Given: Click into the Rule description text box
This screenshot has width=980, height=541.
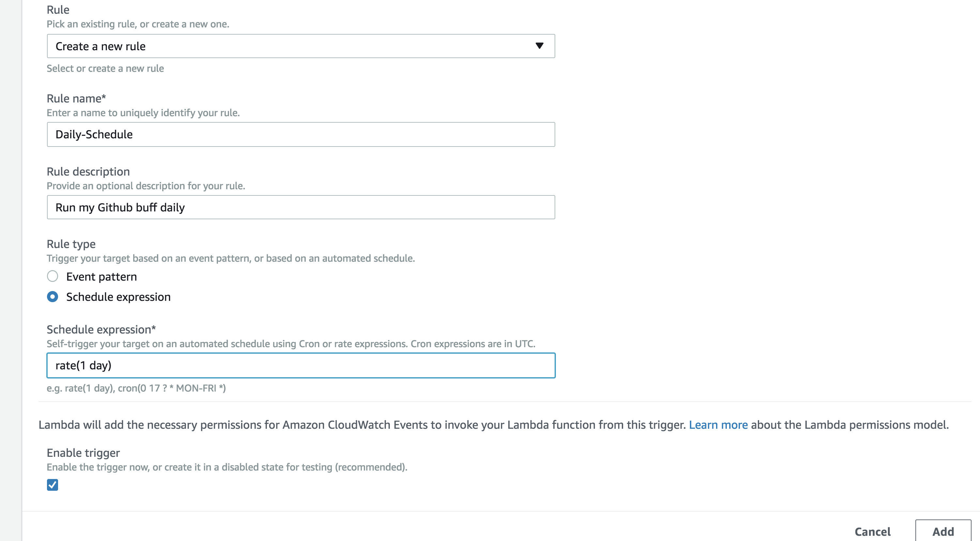Looking at the screenshot, I should 300,207.
